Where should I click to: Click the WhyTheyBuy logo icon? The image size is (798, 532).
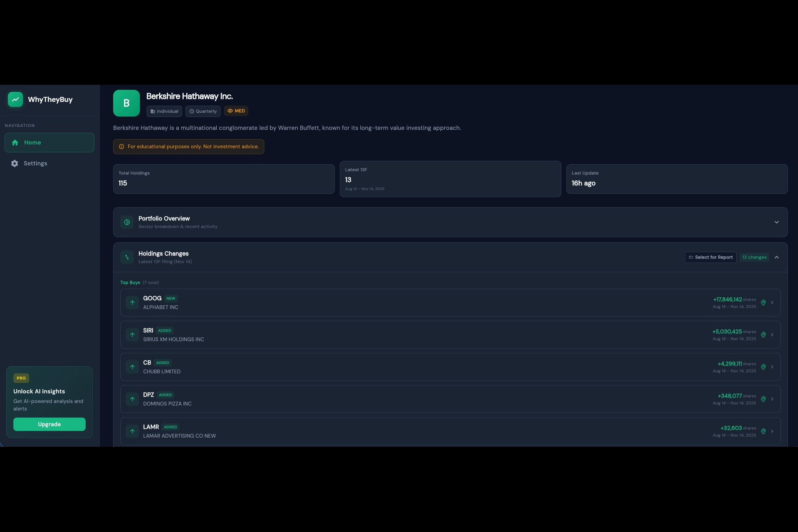pyautogui.click(x=15, y=99)
